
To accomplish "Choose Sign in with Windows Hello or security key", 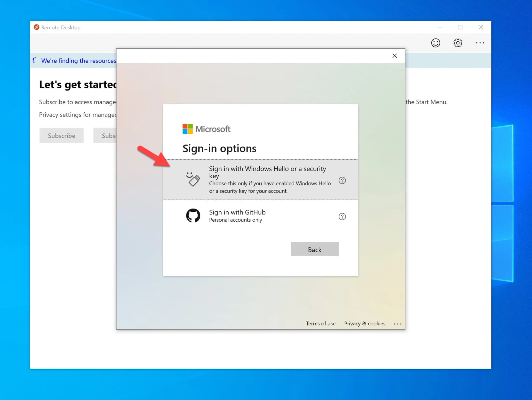I will tap(260, 179).
